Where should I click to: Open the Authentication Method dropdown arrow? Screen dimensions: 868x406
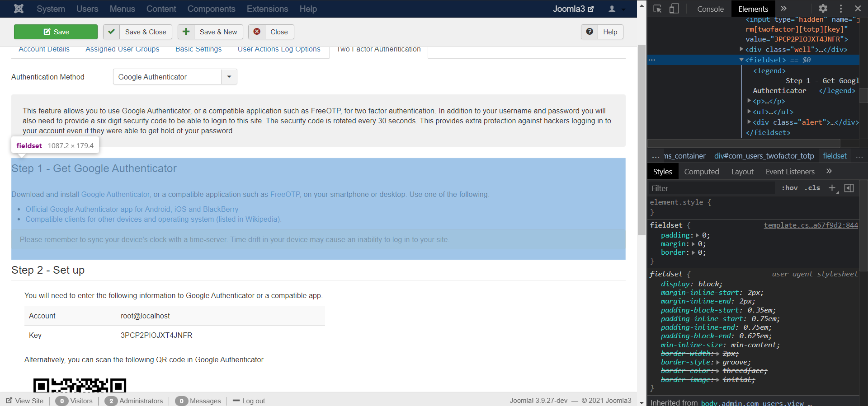pos(229,77)
